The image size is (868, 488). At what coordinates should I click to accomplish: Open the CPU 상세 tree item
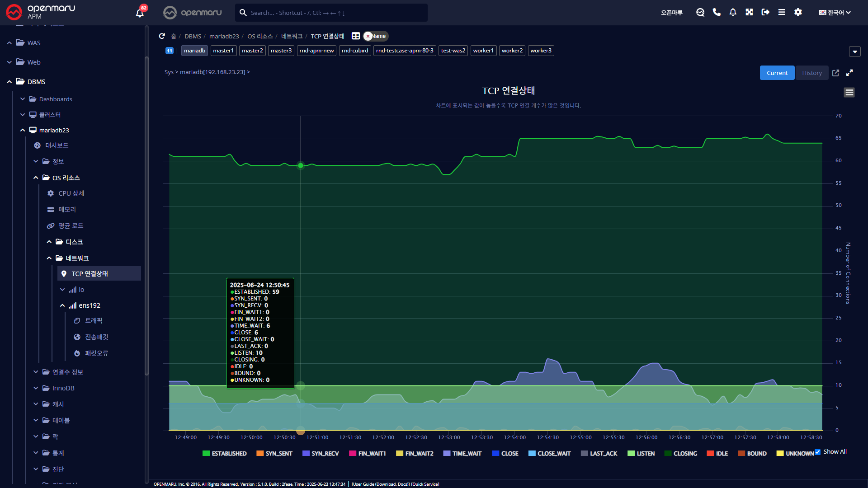(71, 193)
